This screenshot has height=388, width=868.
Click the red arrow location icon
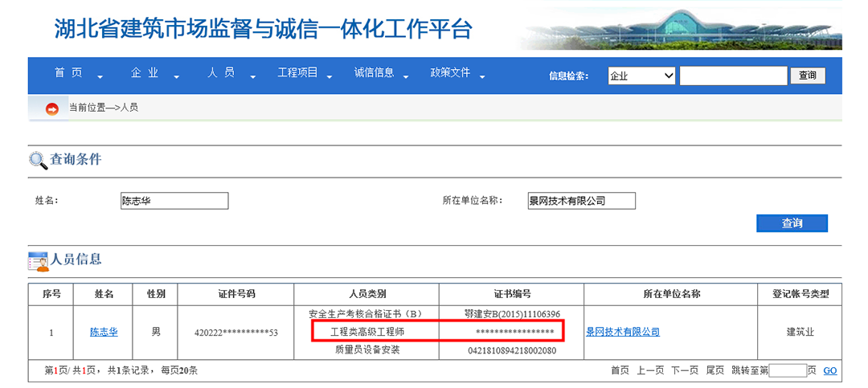[x=52, y=108]
